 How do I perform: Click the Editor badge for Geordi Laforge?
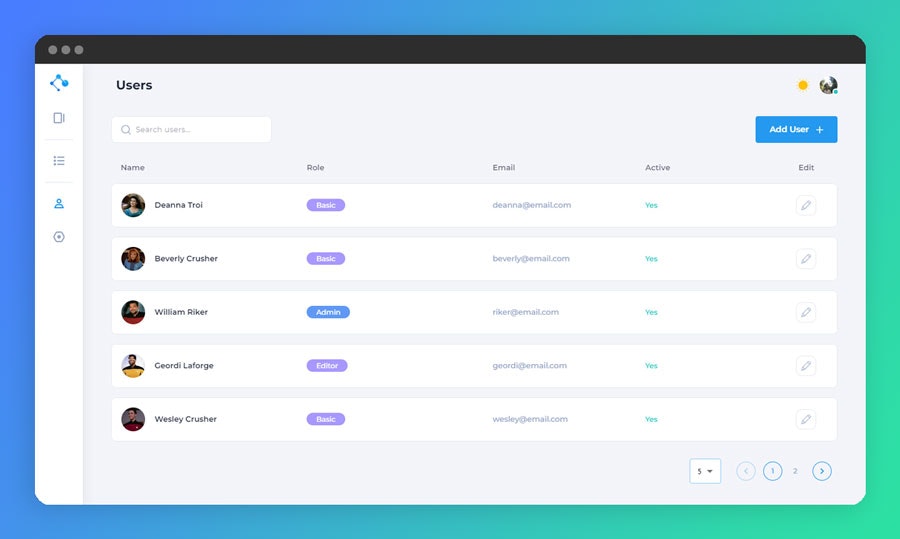coord(327,366)
